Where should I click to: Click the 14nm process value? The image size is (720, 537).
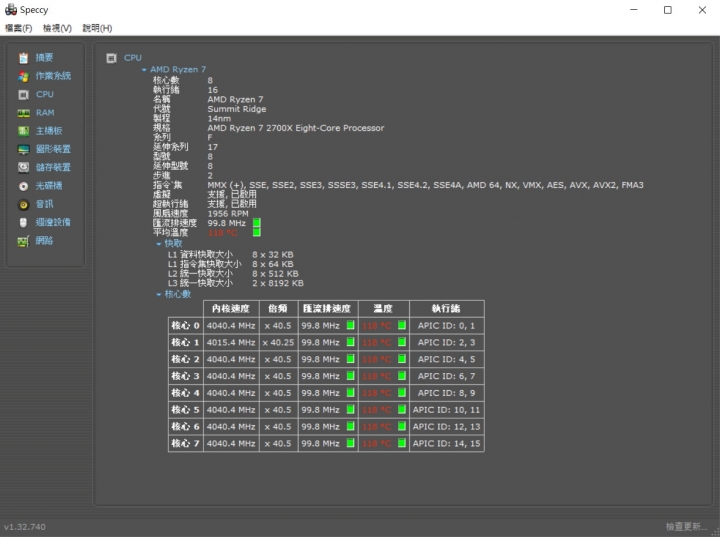(219, 119)
